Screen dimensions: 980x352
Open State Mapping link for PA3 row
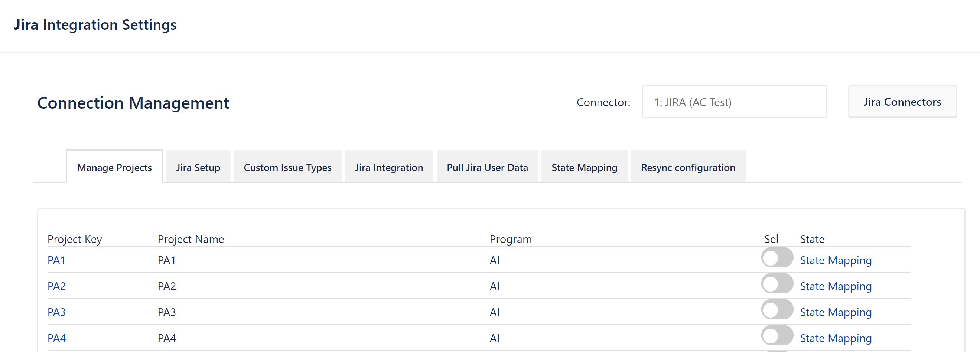point(836,312)
